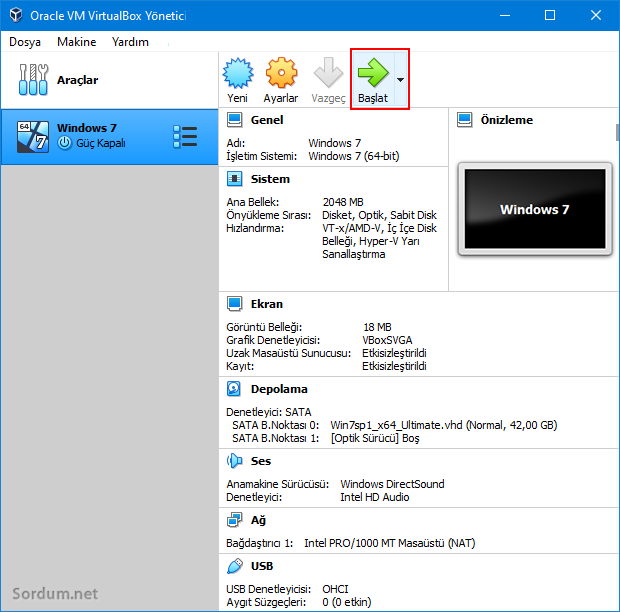Click the Windows 7 preview thumbnail
The height and width of the screenshot is (612, 620).
tap(535, 209)
